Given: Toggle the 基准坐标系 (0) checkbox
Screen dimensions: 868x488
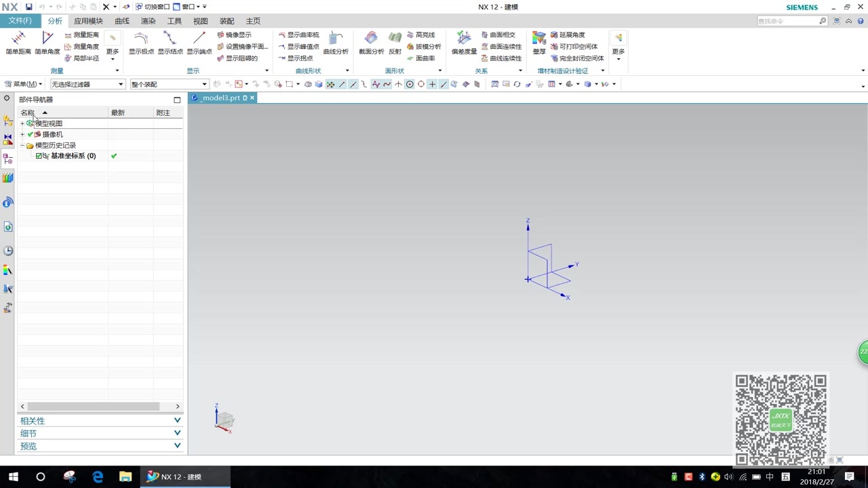Looking at the screenshot, I should (x=39, y=156).
